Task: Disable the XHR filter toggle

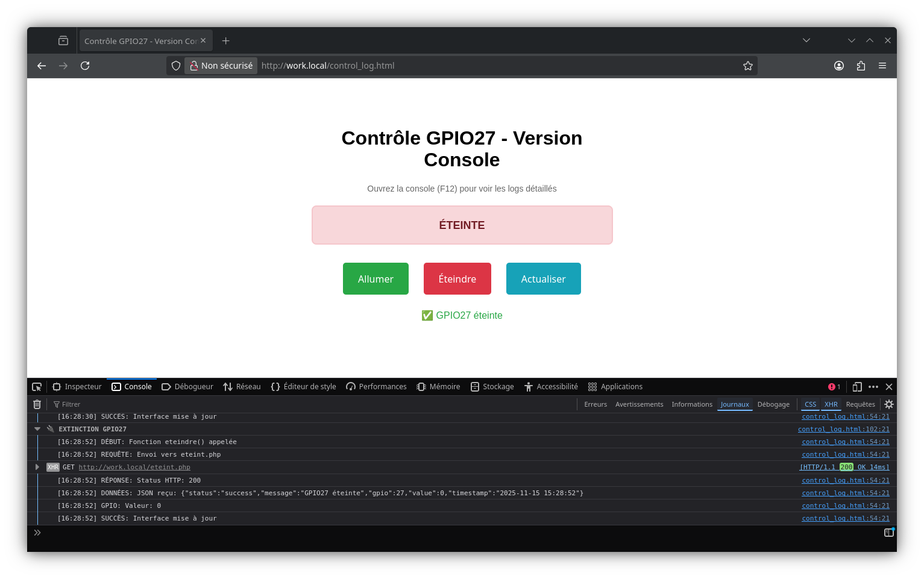Action: [831, 404]
